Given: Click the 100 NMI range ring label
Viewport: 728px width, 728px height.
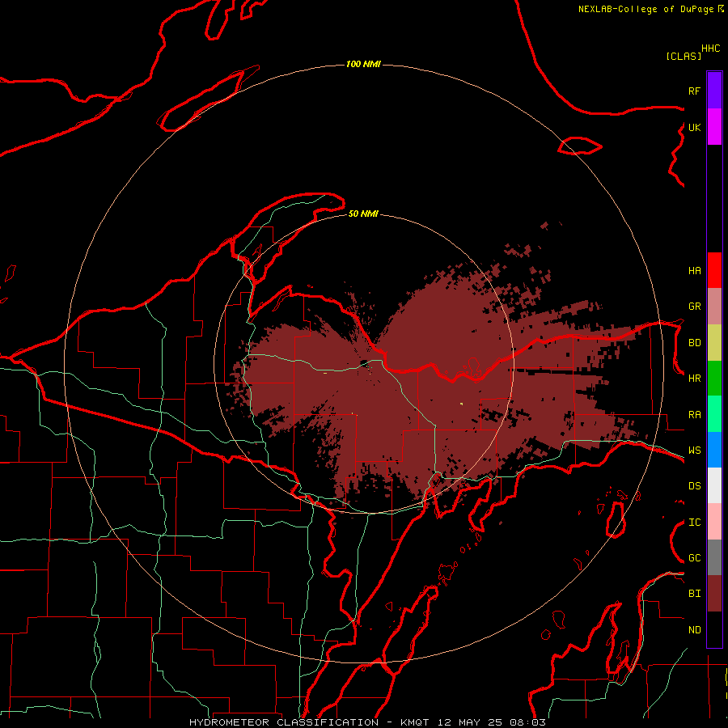Looking at the screenshot, I should [x=363, y=64].
